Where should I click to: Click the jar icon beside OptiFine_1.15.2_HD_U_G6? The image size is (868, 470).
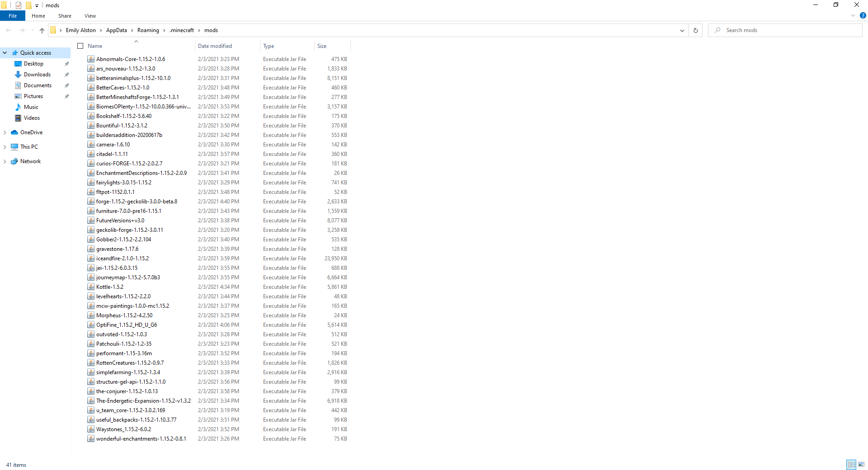tap(91, 325)
